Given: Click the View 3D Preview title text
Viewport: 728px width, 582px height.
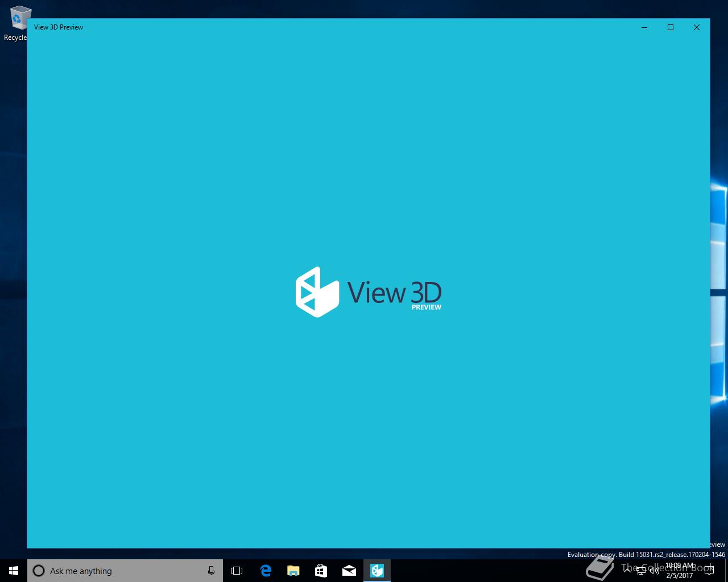Looking at the screenshot, I should pyautogui.click(x=59, y=27).
